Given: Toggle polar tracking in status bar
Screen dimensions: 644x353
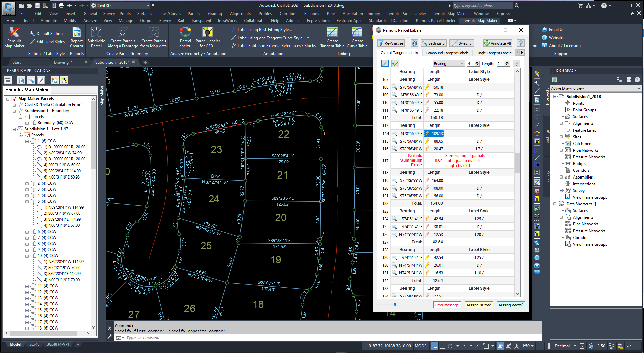Looking at the screenshot, I should point(450,346).
